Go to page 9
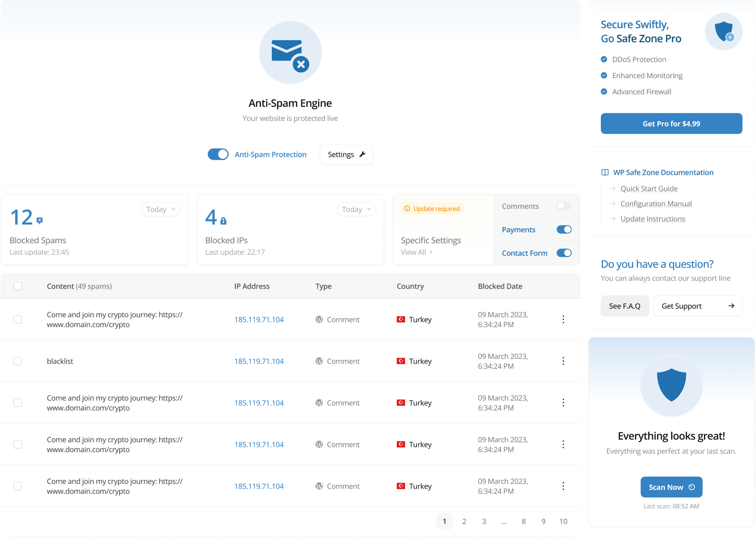Screen dimensions: 756x538 click(x=544, y=521)
